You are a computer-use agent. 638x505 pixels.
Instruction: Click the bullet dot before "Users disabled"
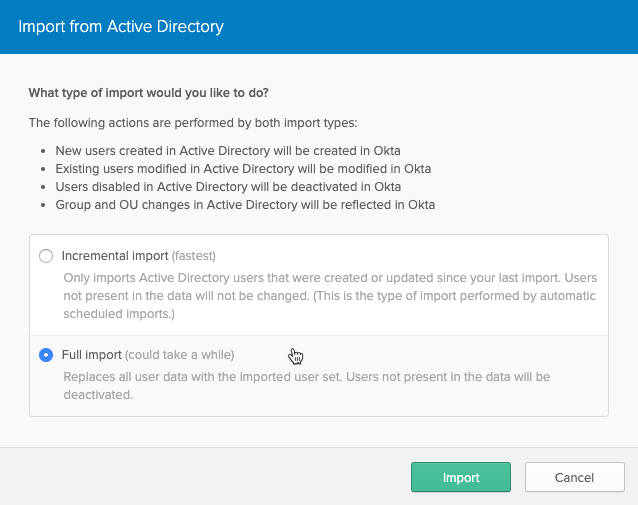44,187
